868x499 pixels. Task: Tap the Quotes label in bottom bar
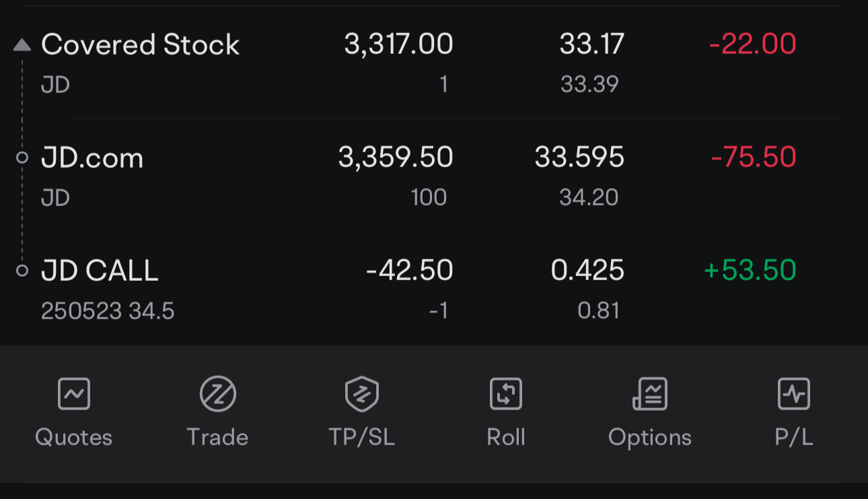pyautogui.click(x=74, y=438)
